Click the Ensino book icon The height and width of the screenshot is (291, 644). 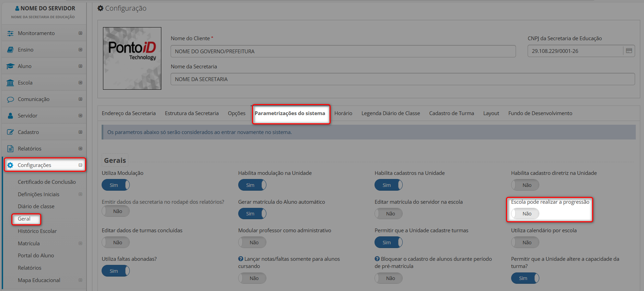pyautogui.click(x=10, y=50)
